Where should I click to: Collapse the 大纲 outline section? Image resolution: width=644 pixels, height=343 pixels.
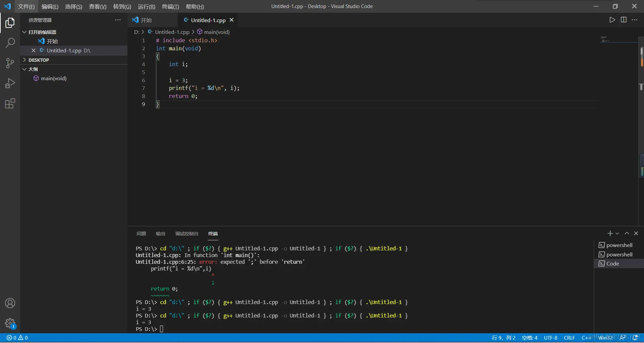(x=74, y=69)
